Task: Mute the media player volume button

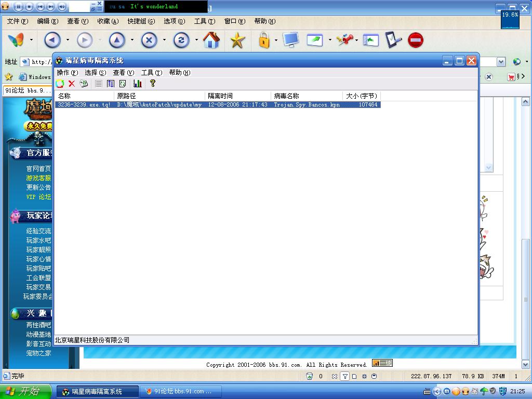Action: pyautogui.click(x=62, y=6)
